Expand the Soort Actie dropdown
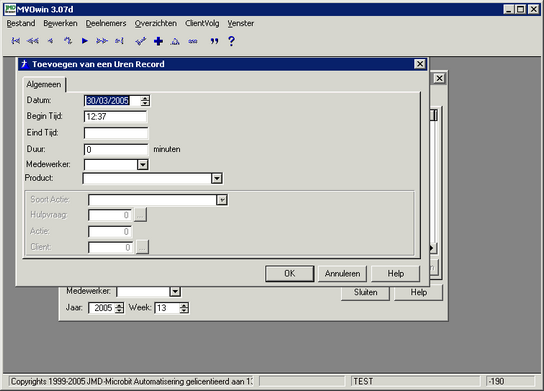Image resolution: width=544 pixels, height=391 pixels. (222, 200)
